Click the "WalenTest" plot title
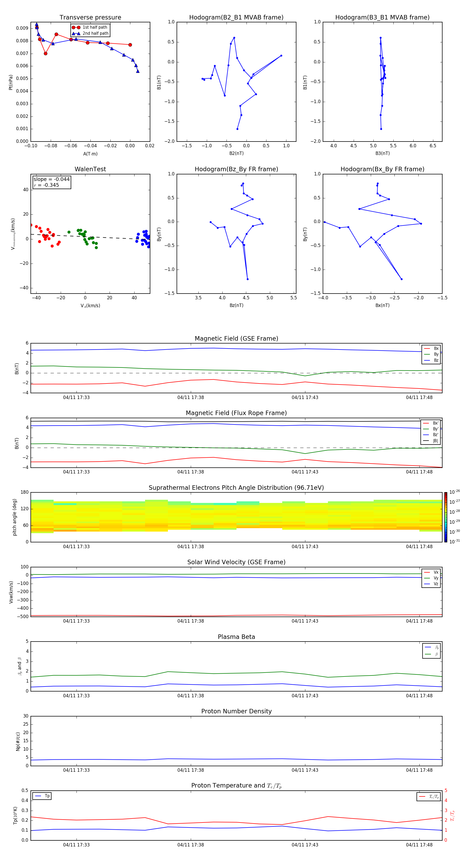473x868 pixels. [x=90, y=169]
